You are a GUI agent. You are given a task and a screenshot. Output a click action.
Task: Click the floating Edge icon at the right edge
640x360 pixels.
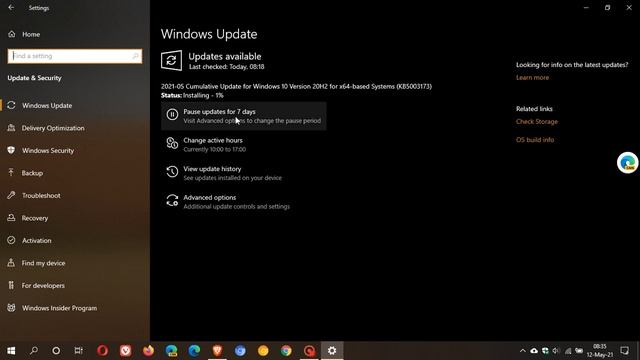628,162
